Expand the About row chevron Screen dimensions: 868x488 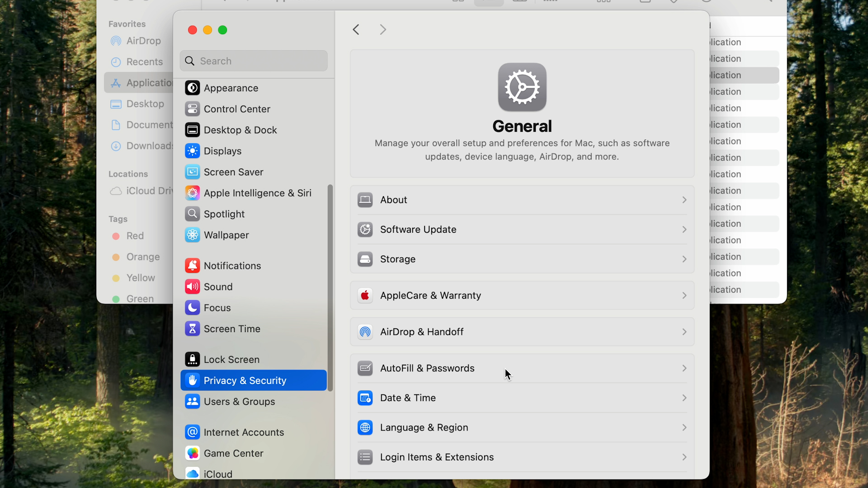tap(684, 200)
